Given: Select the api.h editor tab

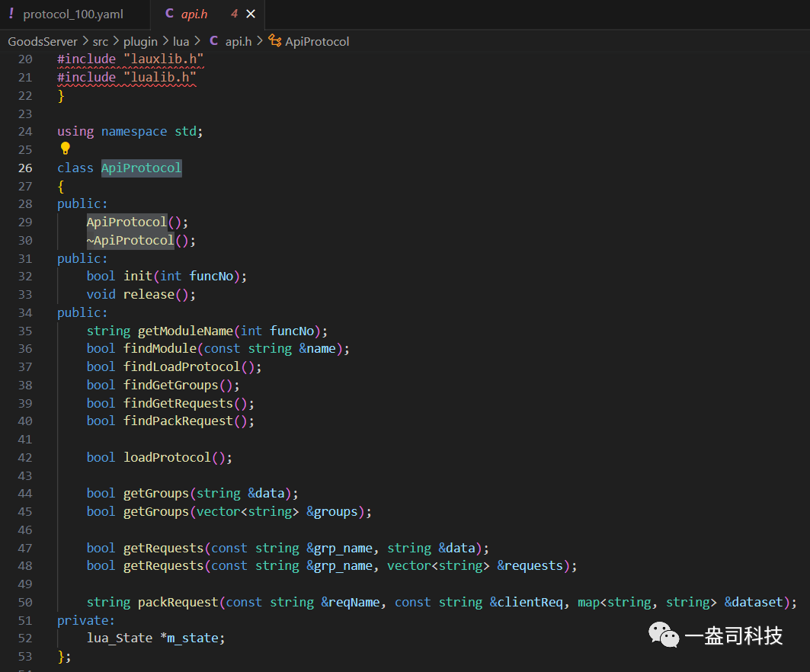Looking at the screenshot, I should (x=194, y=14).
